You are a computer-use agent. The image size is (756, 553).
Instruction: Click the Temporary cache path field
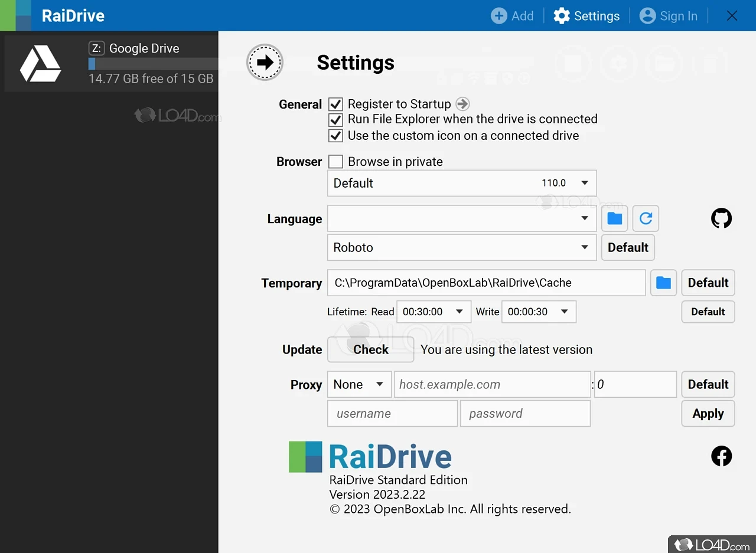[486, 283]
